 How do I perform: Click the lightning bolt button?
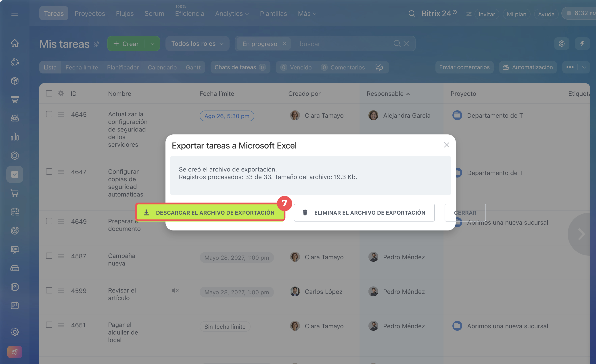pyautogui.click(x=582, y=44)
